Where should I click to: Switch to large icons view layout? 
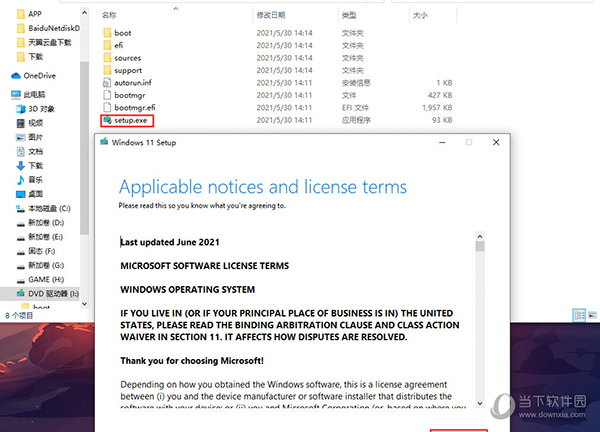592,315
